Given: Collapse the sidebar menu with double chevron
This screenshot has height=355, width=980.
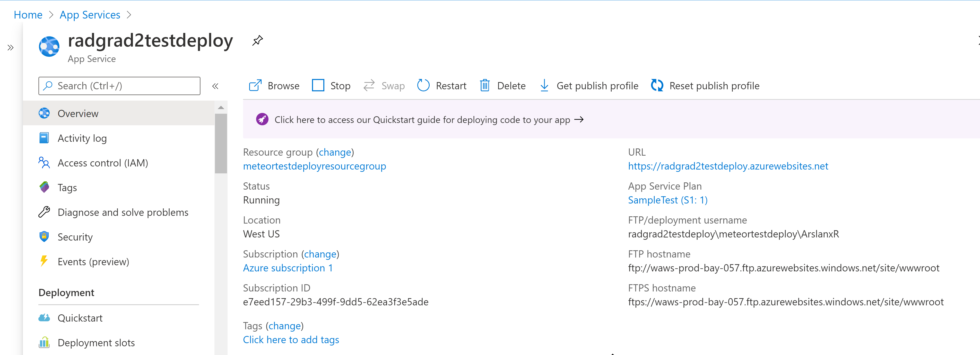Looking at the screenshot, I should coord(215,86).
